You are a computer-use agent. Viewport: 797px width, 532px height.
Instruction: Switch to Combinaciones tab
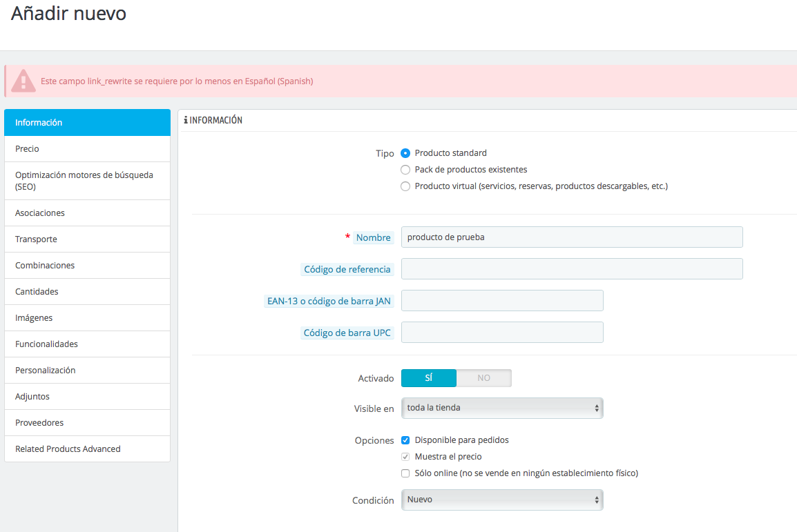[x=88, y=266]
